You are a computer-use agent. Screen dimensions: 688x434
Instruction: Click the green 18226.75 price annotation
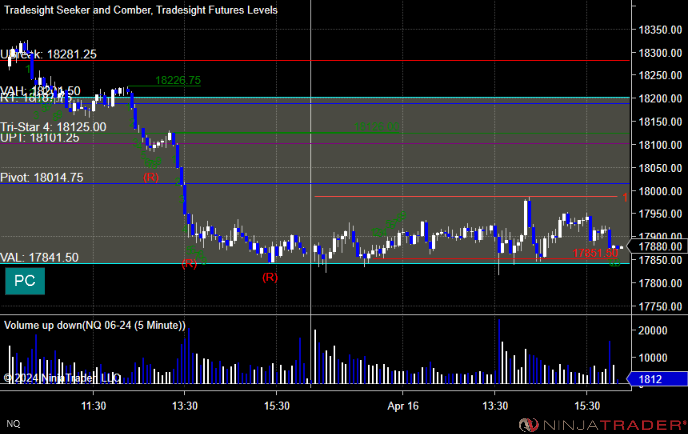coord(178,80)
